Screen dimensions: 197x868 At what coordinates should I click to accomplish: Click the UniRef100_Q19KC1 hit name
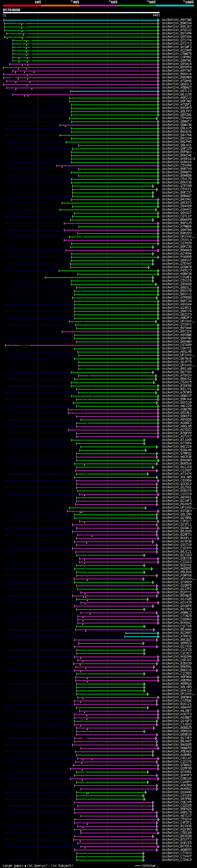(x=177, y=308)
